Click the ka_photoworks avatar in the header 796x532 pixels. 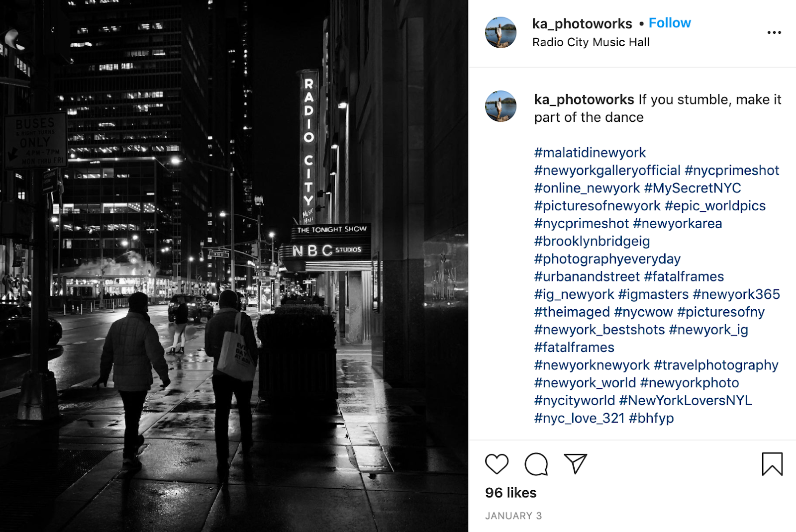click(x=500, y=32)
